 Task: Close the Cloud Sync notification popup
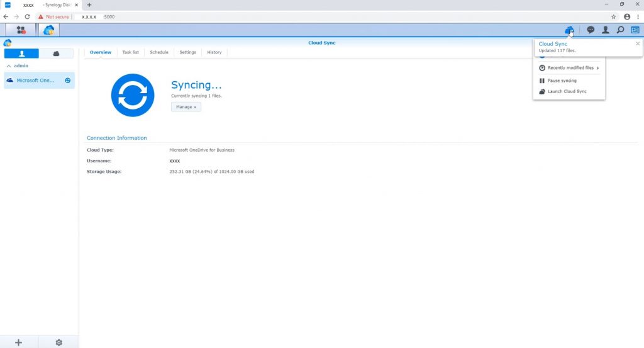coord(638,43)
